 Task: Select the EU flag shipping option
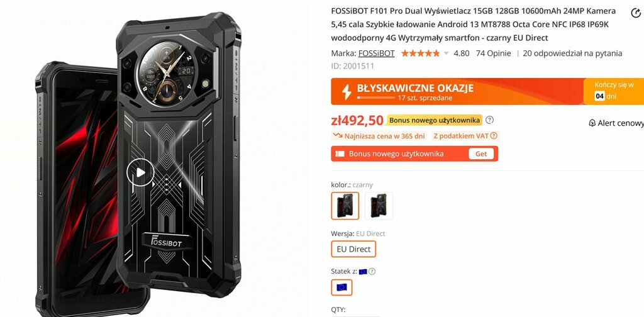(341, 287)
